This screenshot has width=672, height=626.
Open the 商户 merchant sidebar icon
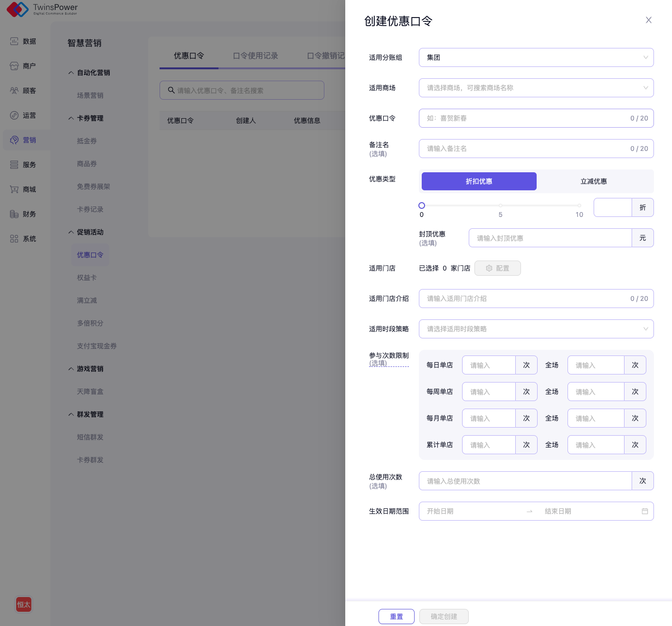(14, 66)
